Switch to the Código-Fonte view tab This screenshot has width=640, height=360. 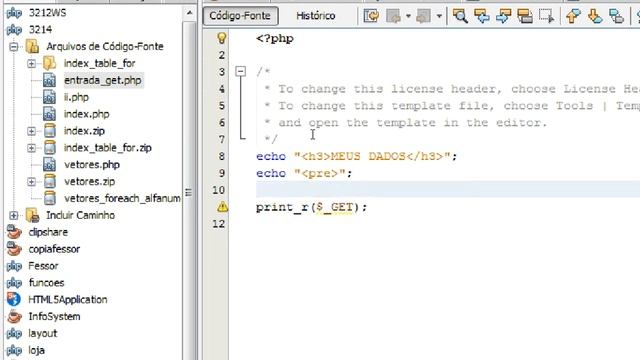(x=240, y=16)
